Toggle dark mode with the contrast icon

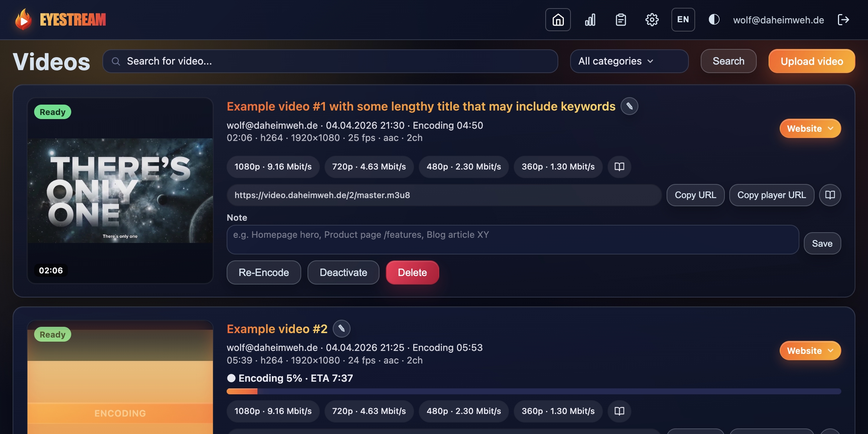[x=713, y=20]
